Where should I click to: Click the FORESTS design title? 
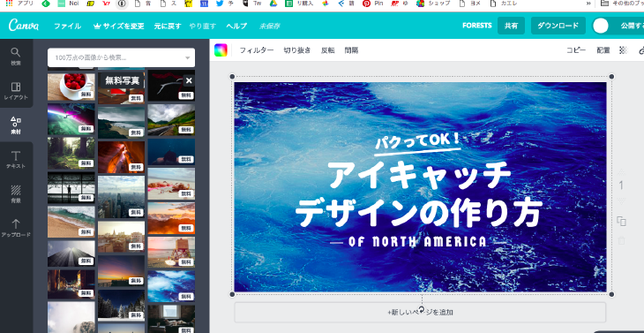point(477,26)
